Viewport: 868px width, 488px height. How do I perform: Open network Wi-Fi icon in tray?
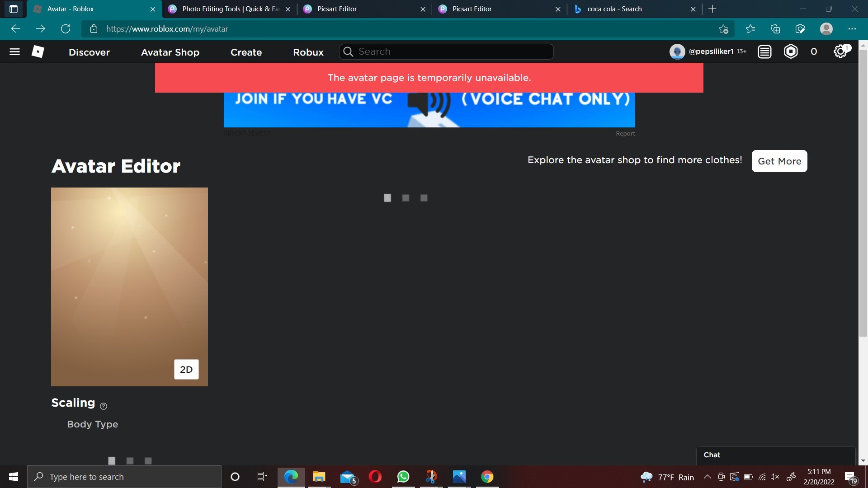tap(762, 477)
